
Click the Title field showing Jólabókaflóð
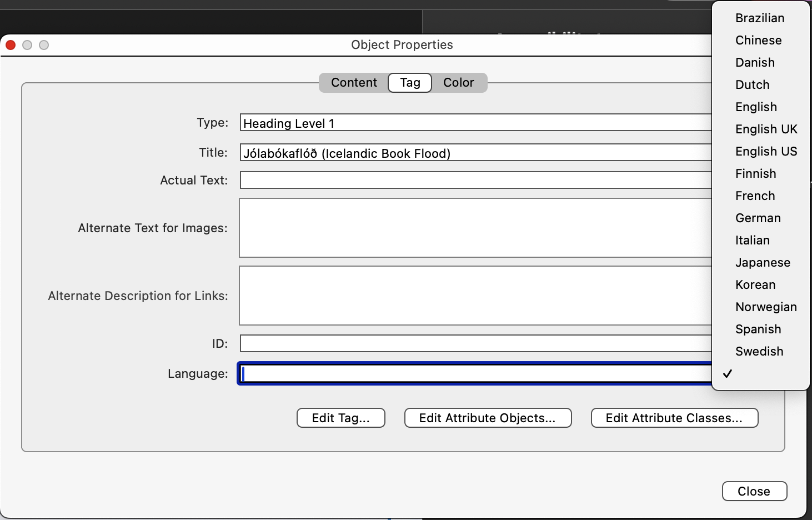click(444, 153)
